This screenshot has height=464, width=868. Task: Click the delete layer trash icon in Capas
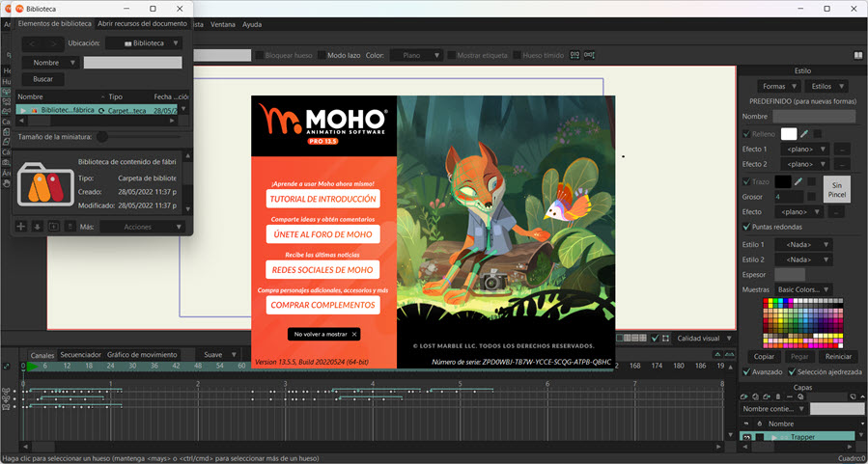pyautogui.click(x=778, y=396)
